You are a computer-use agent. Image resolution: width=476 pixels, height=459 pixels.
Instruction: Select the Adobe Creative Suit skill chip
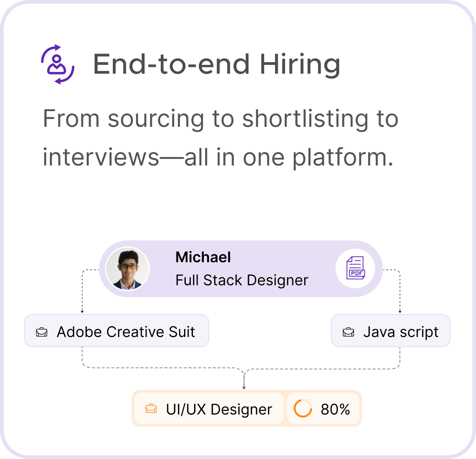pos(116,331)
